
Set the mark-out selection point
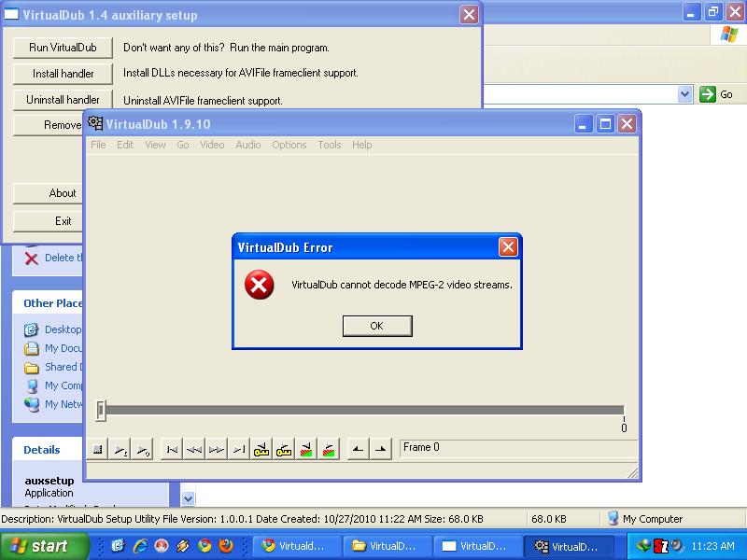coord(380,449)
